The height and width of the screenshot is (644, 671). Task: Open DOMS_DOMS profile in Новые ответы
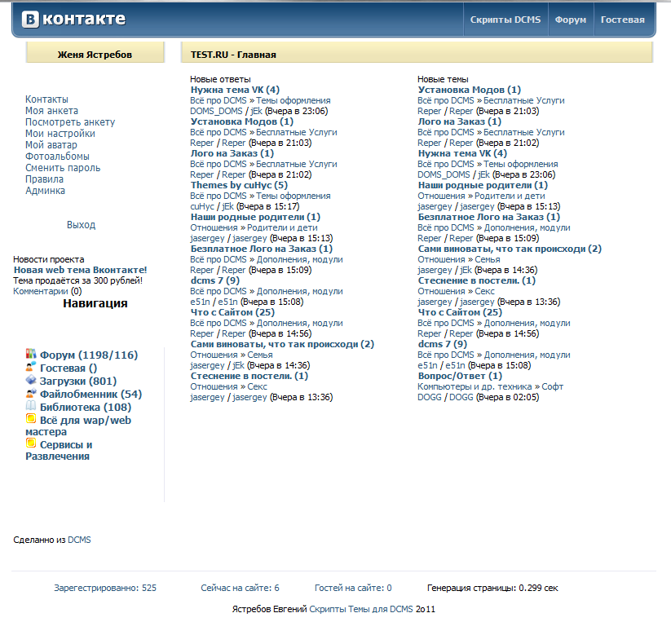pyautogui.click(x=217, y=111)
